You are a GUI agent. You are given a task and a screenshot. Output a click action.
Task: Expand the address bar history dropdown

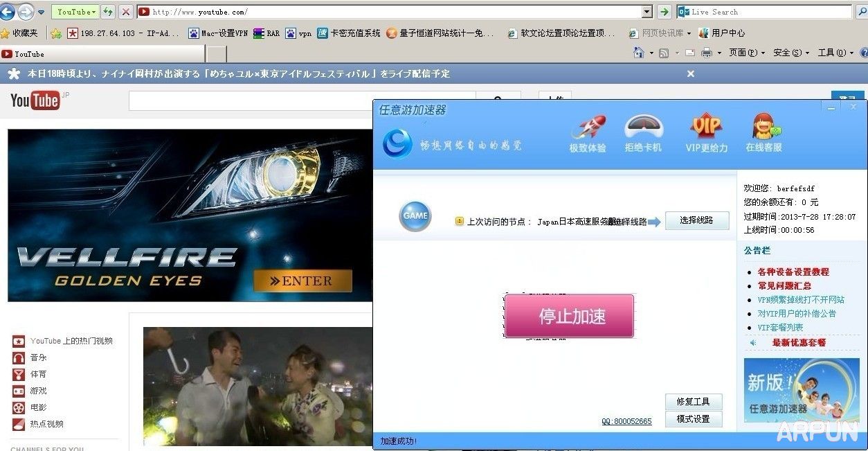pyautogui.click(x=647, y=12)
